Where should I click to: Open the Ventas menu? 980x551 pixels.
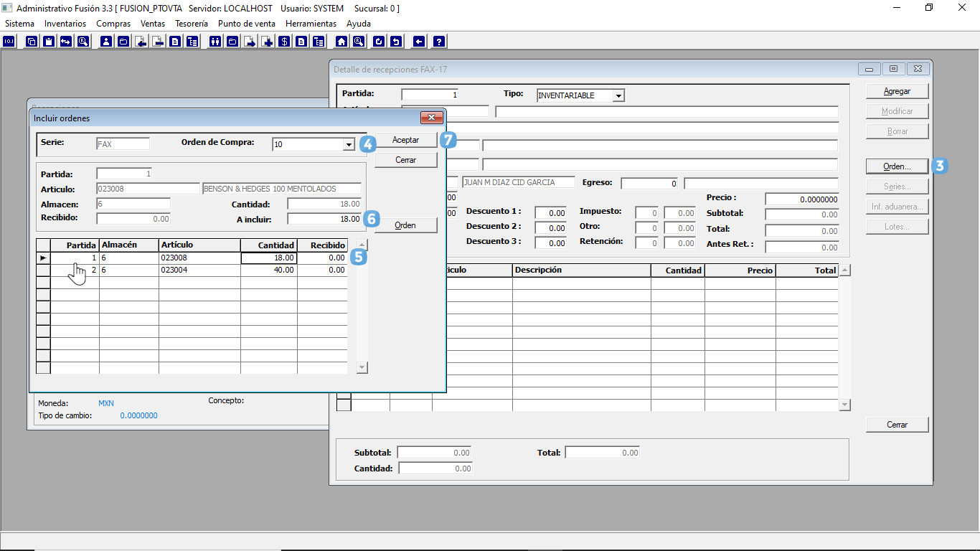(153, 24)
